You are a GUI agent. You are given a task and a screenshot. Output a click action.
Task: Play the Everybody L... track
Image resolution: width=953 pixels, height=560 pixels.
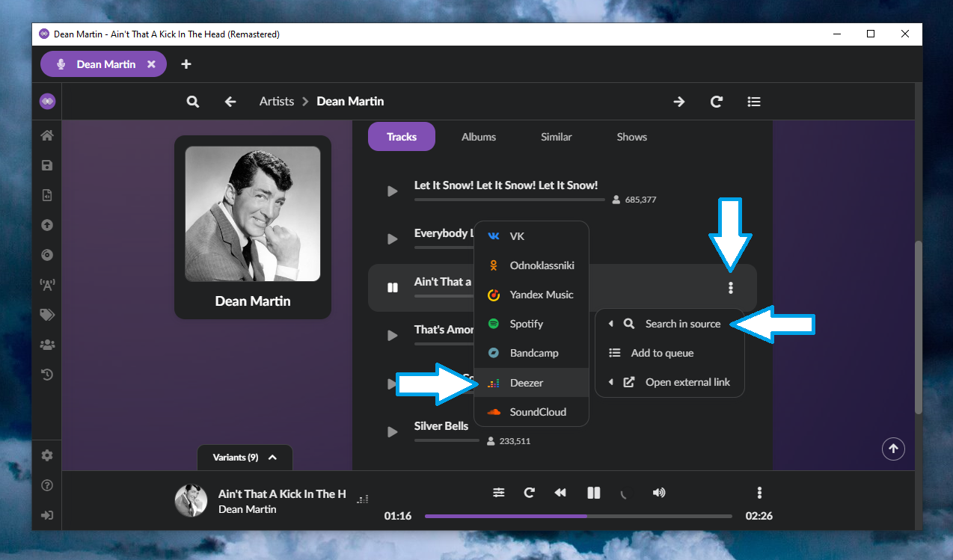pos(392,239)
